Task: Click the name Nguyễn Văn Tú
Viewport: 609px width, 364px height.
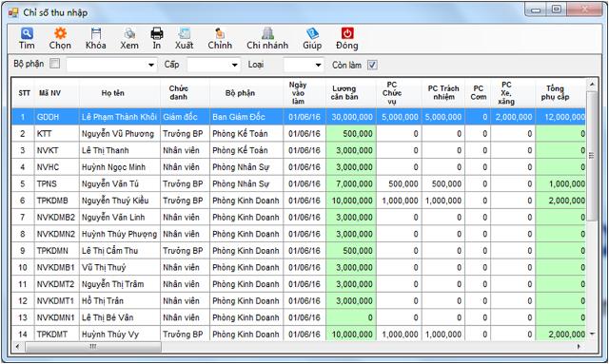Action: [x=110, y=184]
